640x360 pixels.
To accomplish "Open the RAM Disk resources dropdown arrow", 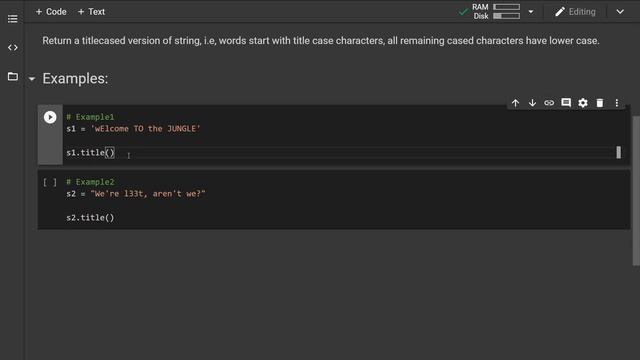I will point(531,12).
